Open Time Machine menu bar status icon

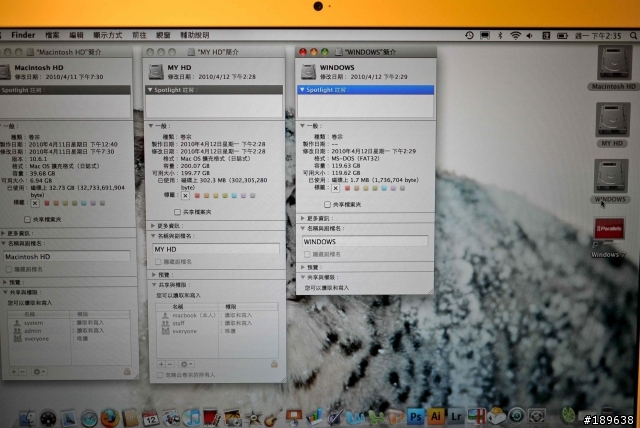point(469,35)
